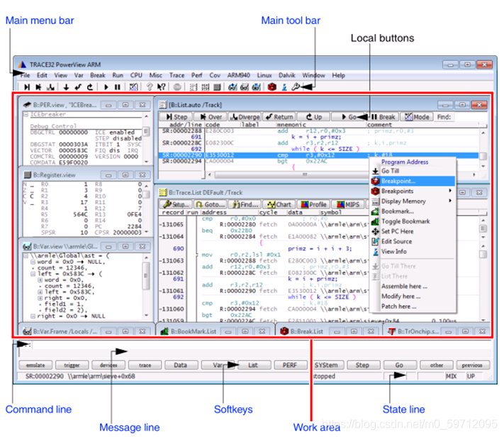This screenshot has width=504, height=437.
Task: Click the B::Trace.List window title icon
Action: tap(163, 192)
